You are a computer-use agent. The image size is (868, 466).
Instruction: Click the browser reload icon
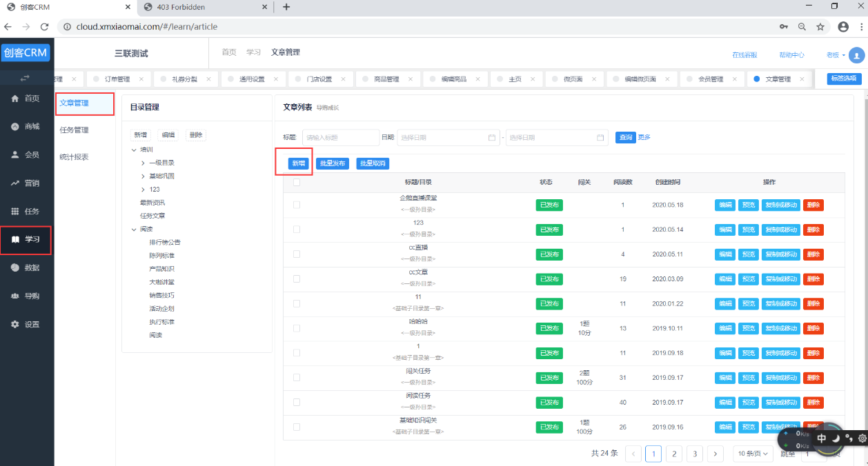click(45, 27)
